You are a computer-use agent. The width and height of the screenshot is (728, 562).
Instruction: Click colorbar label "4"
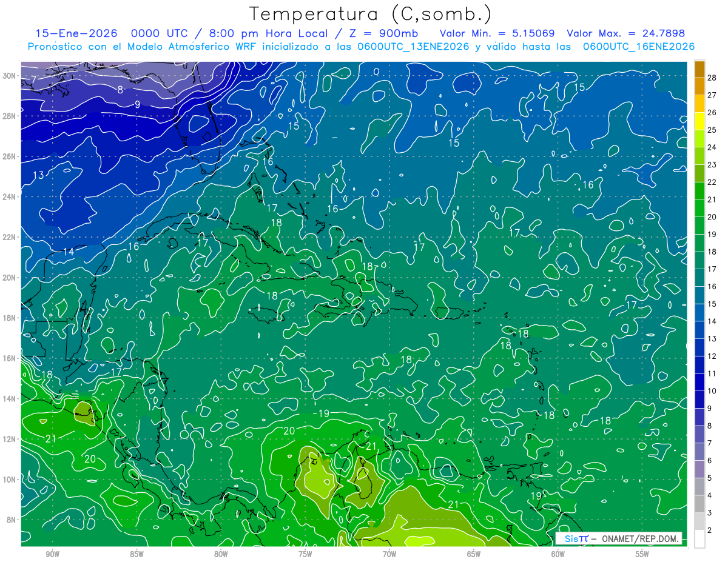710,495
